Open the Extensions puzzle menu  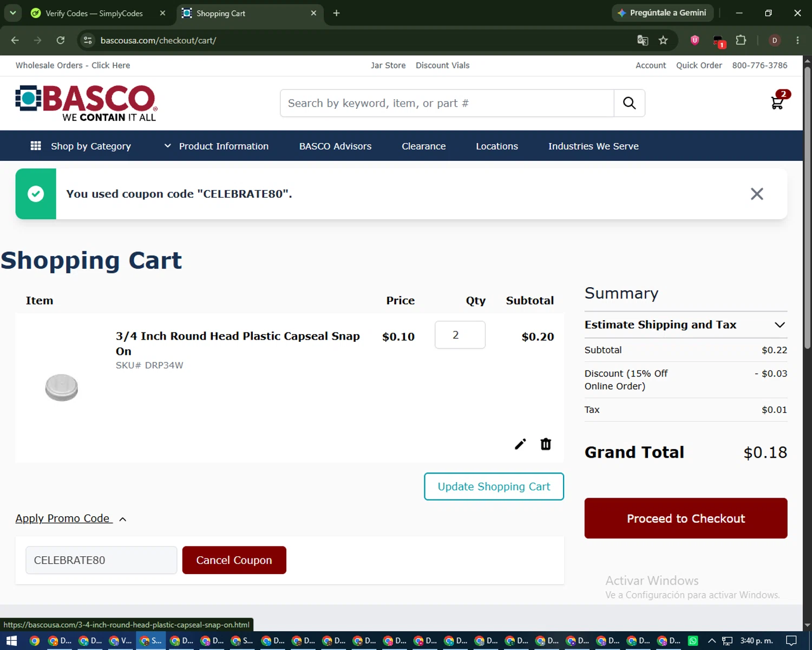741,40
